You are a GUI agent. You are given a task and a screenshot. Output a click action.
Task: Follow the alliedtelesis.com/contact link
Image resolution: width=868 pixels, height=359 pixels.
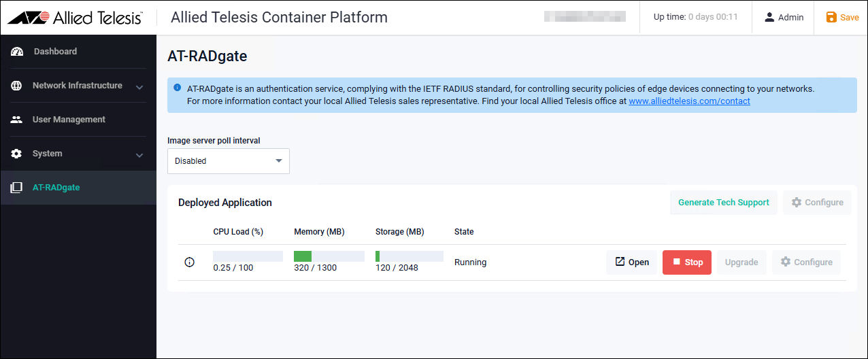click(x=689, y=101)
